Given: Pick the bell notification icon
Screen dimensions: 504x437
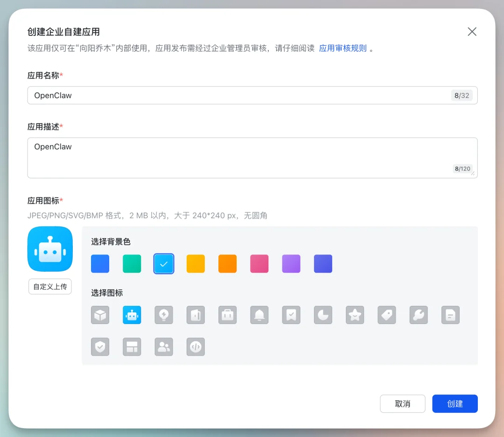Looking at the screenshot, I should click(x=259, y=315).
